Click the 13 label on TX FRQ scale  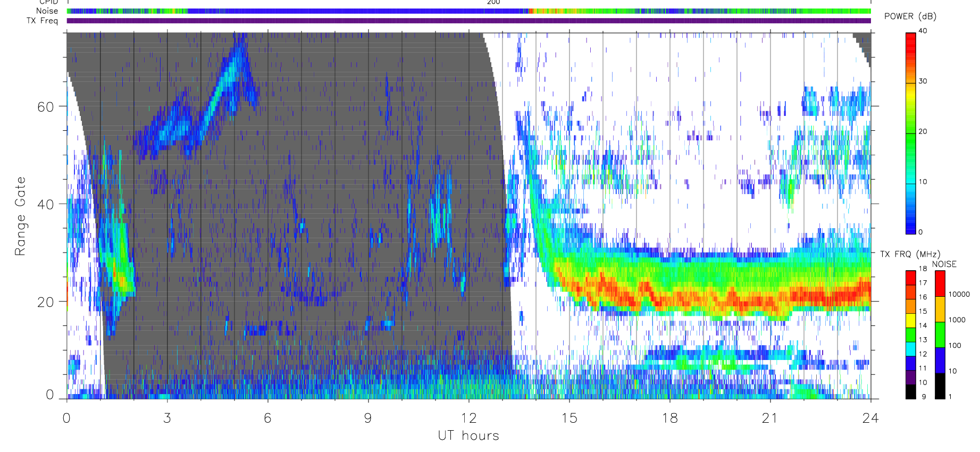pos(923,340)
